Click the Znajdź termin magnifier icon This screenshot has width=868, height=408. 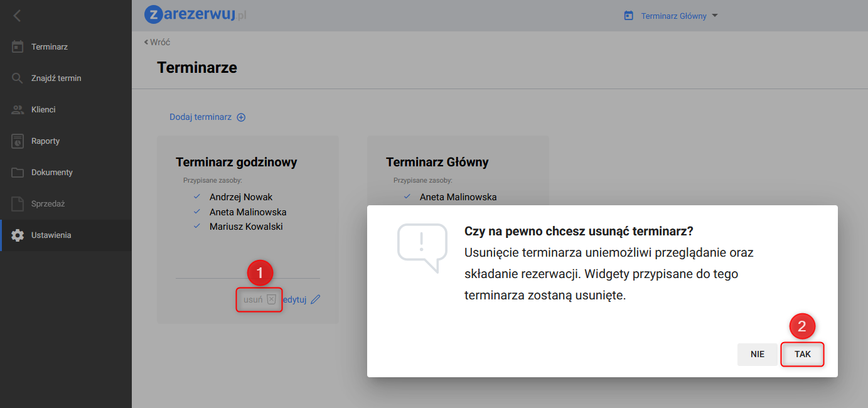[x=18, y=78]
